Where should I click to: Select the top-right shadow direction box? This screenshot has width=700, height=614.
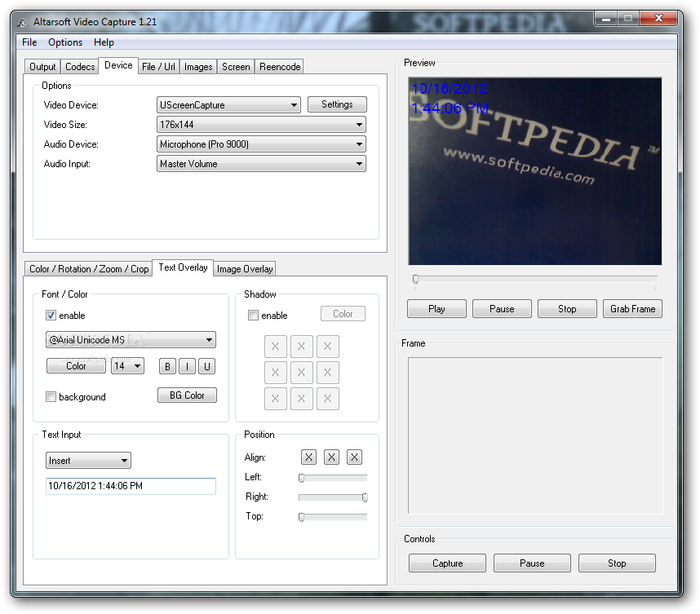coord(328,347)
